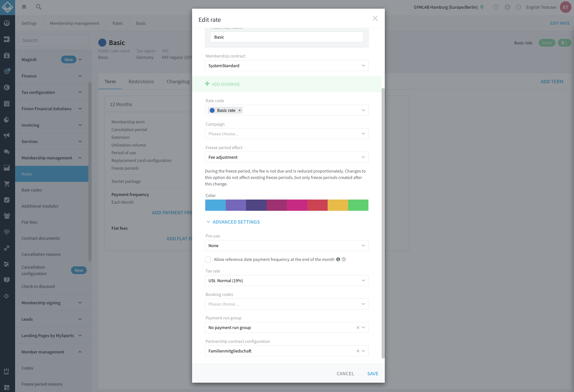
Task: Open the stopwatch icon in left rail
Action: point(7,120)
